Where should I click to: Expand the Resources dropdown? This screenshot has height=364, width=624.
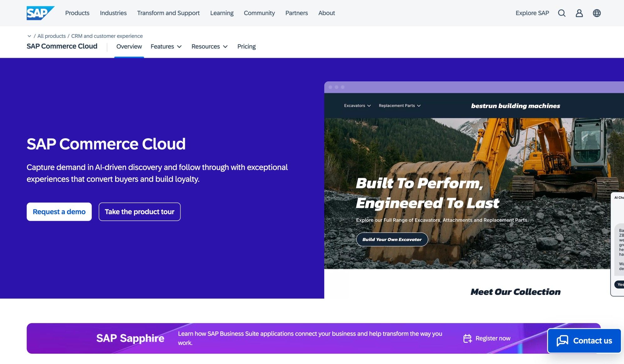[x=209, y=46]
